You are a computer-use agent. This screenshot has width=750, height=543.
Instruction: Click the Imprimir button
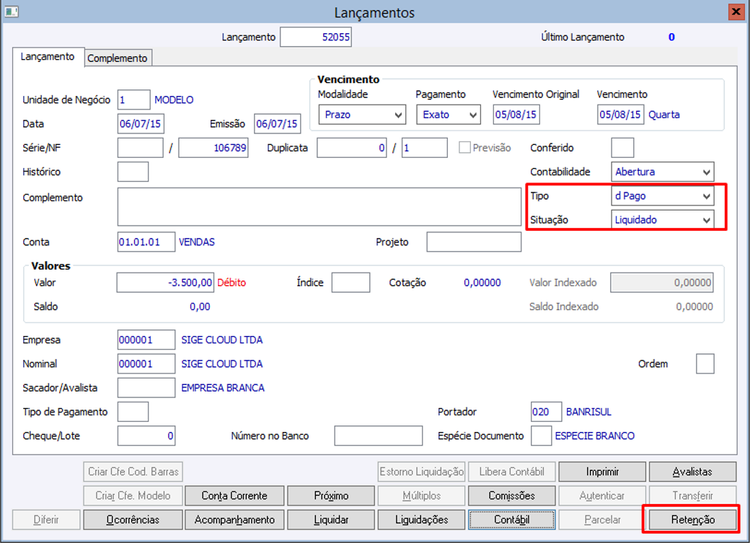pyautogui.click(x=602, y=472)
